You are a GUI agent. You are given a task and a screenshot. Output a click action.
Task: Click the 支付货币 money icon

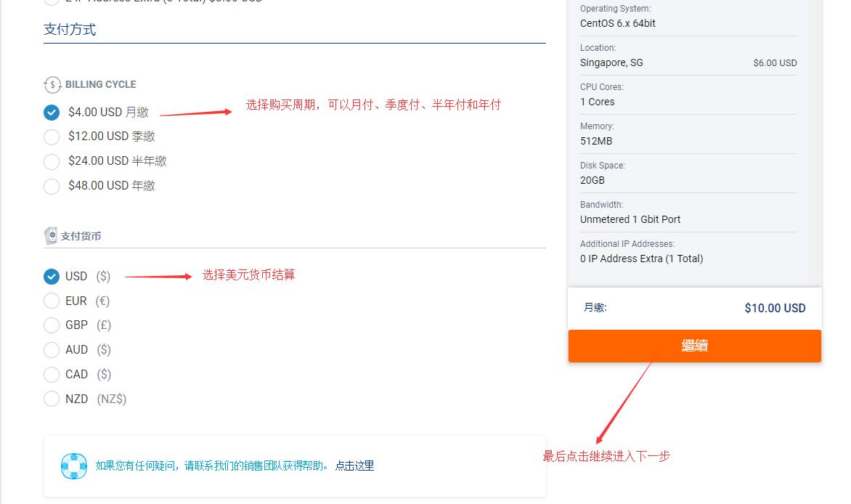pos(50,235)
